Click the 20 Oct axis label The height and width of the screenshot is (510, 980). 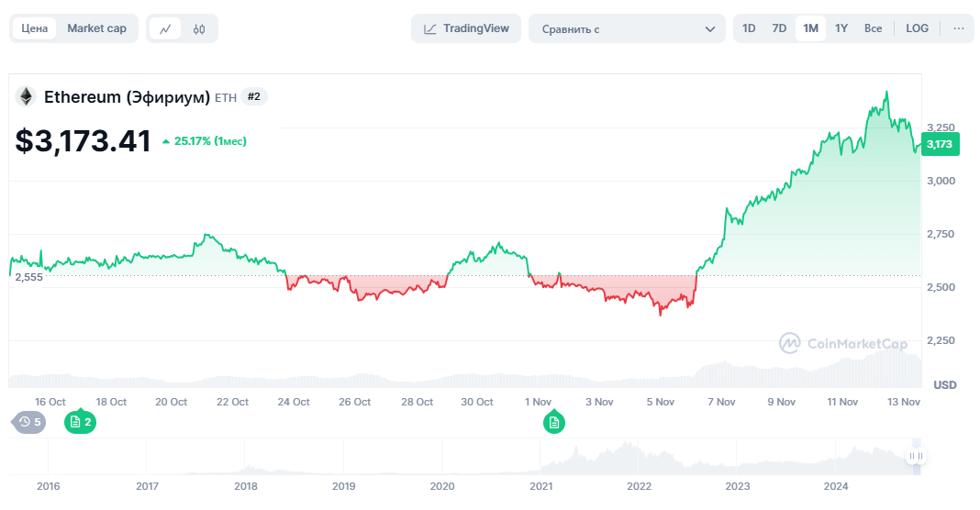pyautogui.click(x=172, y=402)
